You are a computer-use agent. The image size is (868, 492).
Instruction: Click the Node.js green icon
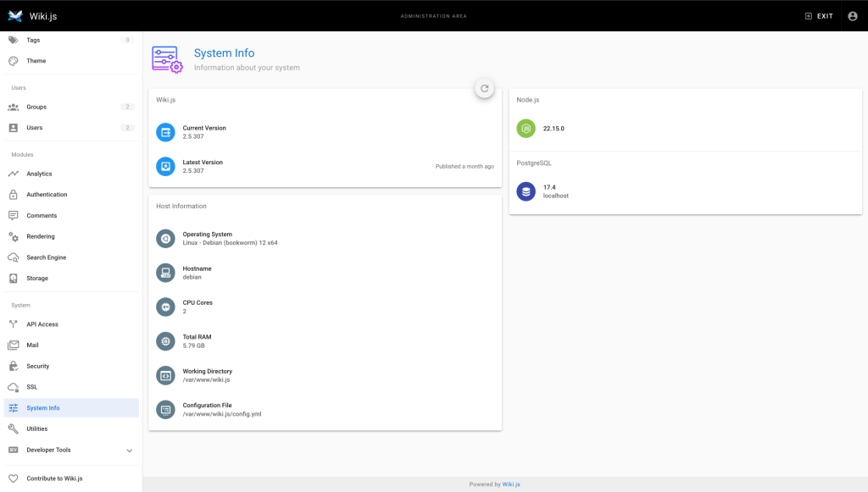click(x=526, y=129)
